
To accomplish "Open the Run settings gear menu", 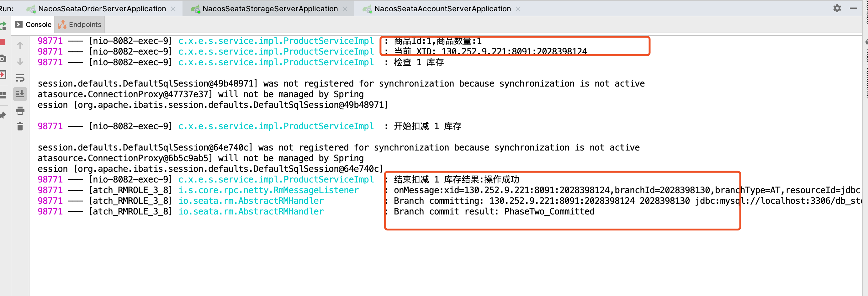I will 837,8.
